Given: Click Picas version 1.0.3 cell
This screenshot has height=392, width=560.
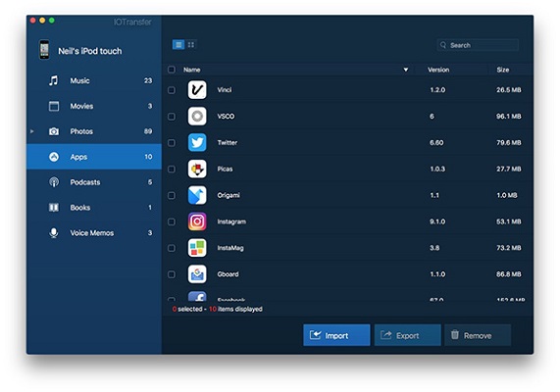Looking at the screenshot, I should (x=437, y=169).
